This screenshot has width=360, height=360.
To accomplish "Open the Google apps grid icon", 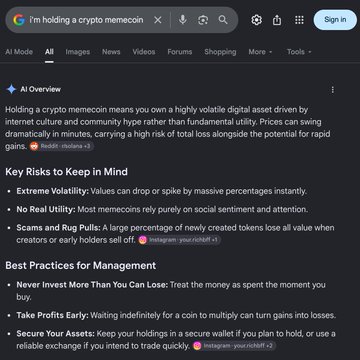I will click(299, 20).
